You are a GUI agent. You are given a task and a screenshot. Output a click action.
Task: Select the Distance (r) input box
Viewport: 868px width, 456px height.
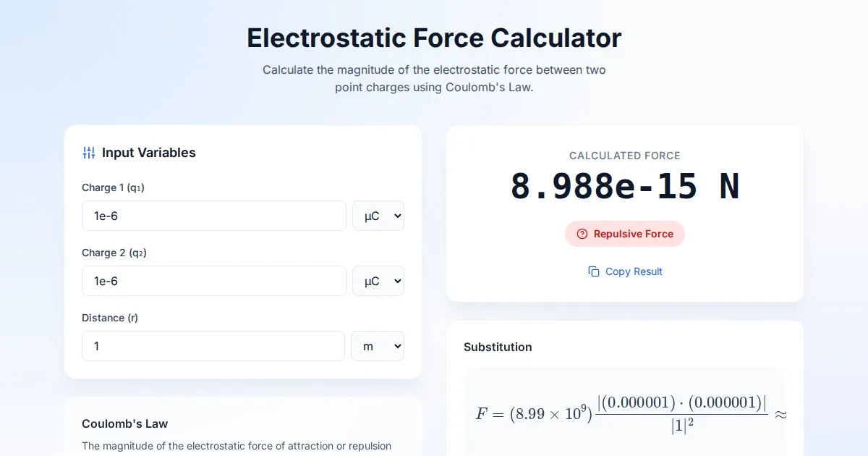(213, 346)
